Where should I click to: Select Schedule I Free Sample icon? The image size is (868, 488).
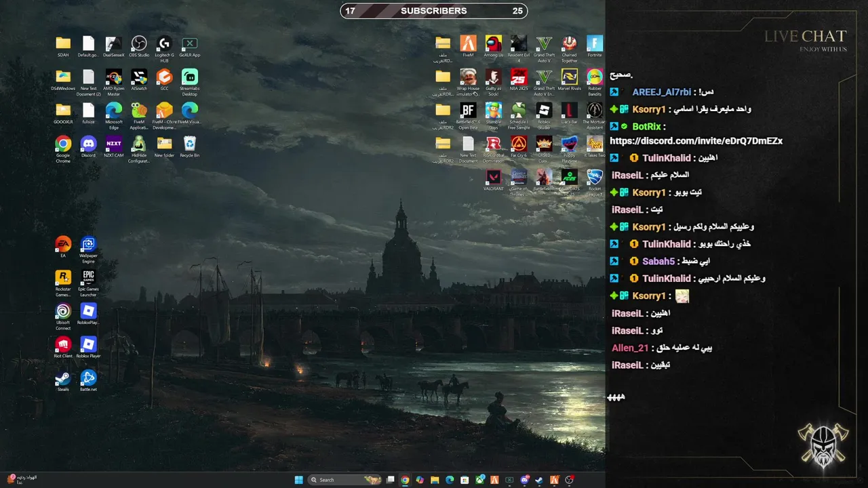click(x=519, y=115)
